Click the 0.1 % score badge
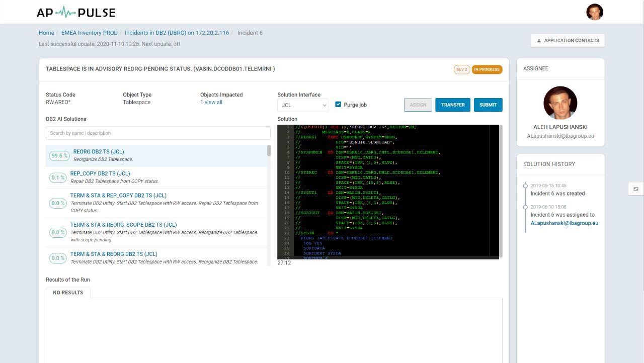 pyautogui.click(x=58, y=177)
